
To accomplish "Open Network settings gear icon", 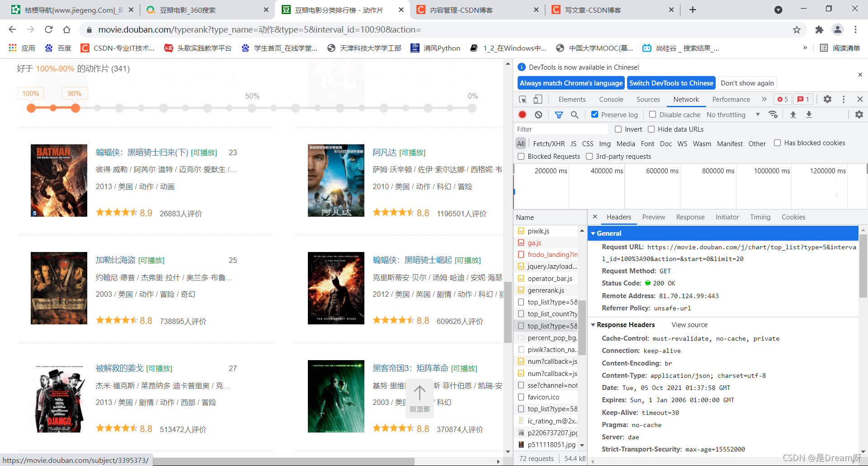I will point(859,114).
